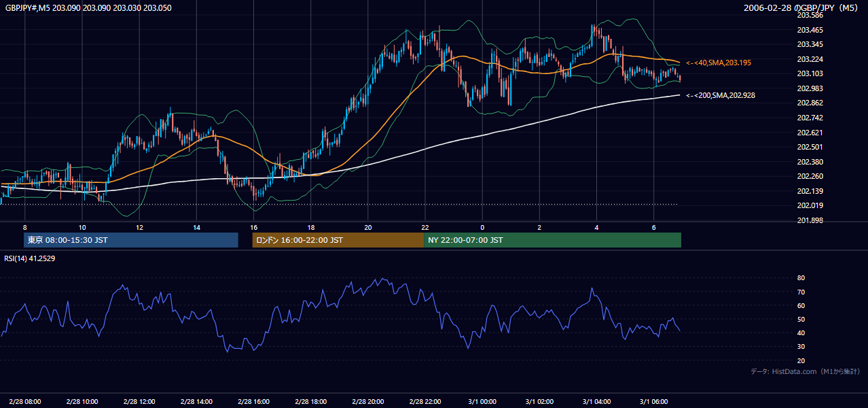The width and height of the screenshot is (868, 408).
Task: Select the 40 SMA 203.195 orange label
Action: pos(719,63)
